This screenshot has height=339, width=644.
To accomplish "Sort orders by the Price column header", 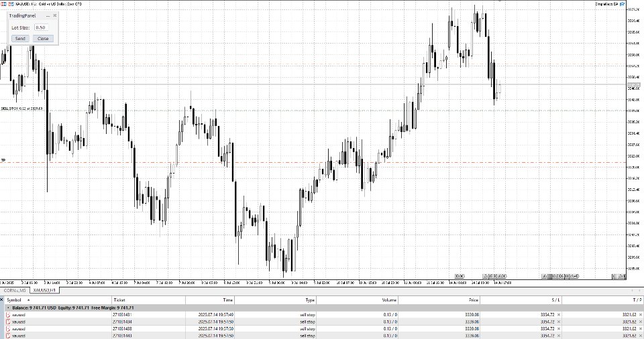I will [x=439, y=300].
